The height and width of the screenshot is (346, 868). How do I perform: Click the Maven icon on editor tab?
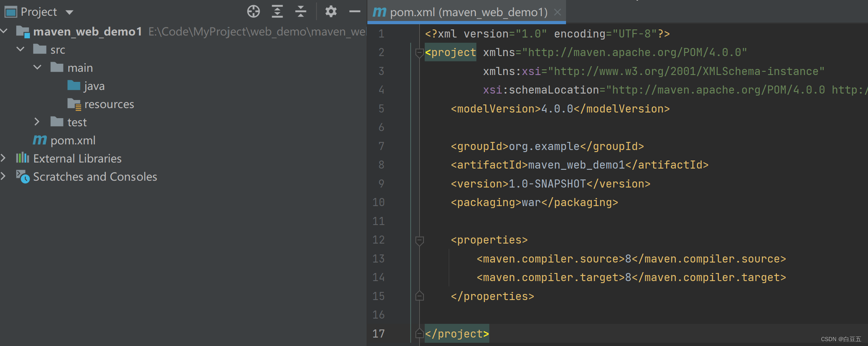click(x=379, y=12)
